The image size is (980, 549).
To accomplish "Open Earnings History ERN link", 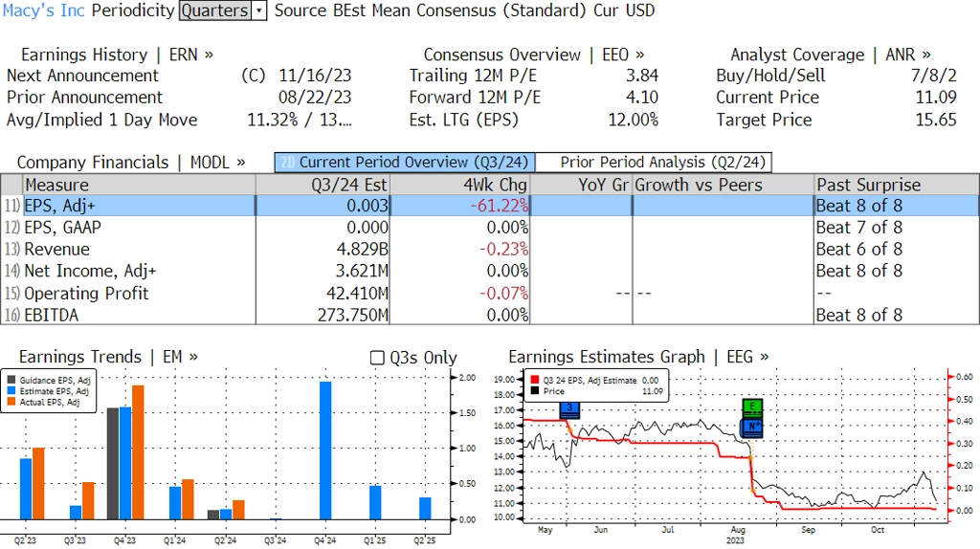I will point(117,55).
